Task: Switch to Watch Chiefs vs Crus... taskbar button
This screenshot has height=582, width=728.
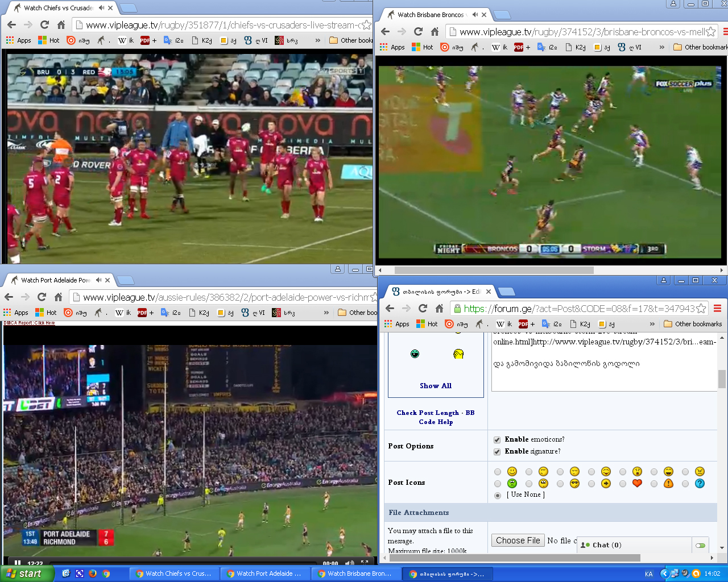Action: (175, 573)
